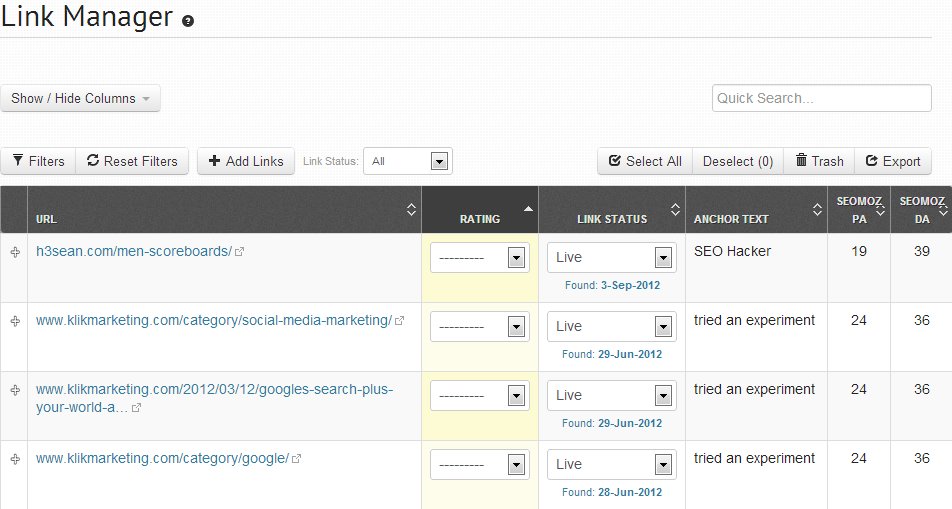This screenshot has width=952, height=509.
Task: Open external link icon for h3sean.com URL
Action: 239,251
